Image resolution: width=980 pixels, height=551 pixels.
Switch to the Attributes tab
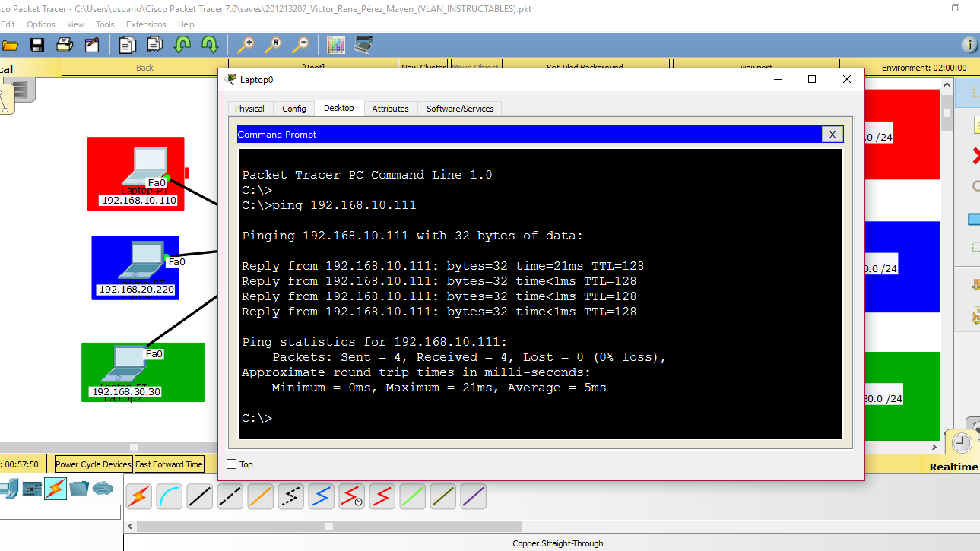tap(390, 109)
